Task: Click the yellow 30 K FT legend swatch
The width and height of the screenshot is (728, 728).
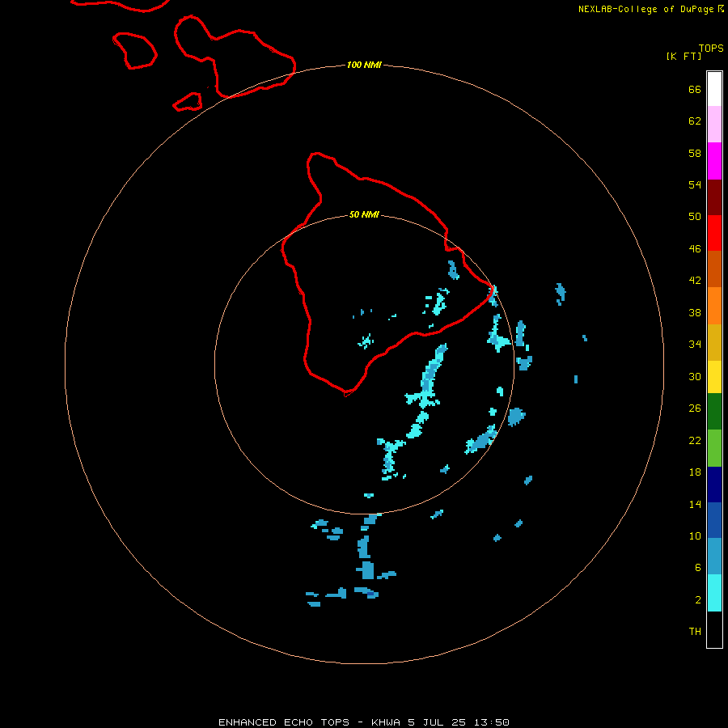Action: tap(714, 377)
